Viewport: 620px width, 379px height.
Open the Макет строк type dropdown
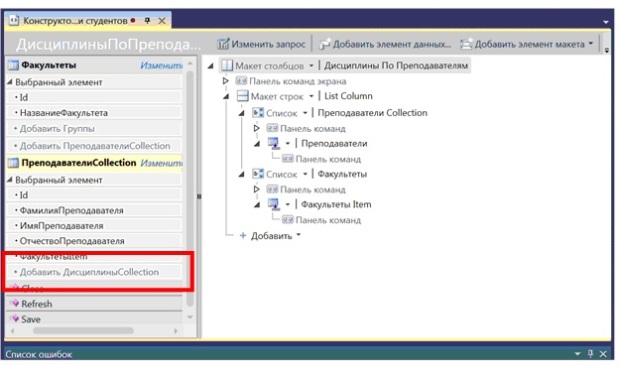point(311,96)
